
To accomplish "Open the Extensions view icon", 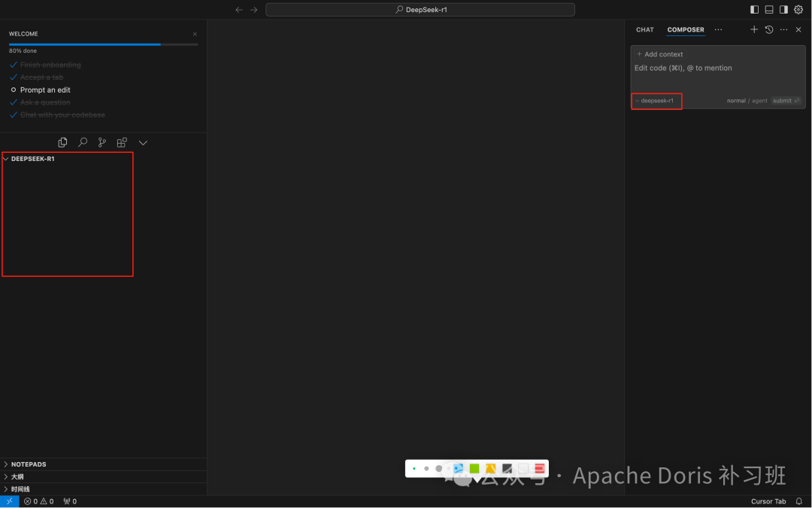I will pos(123,142).
